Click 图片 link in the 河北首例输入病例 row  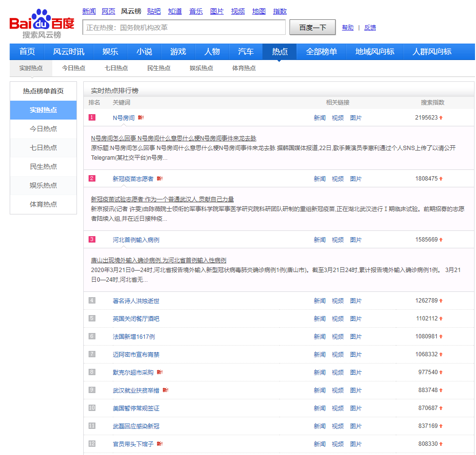click(x=356, y=240)
